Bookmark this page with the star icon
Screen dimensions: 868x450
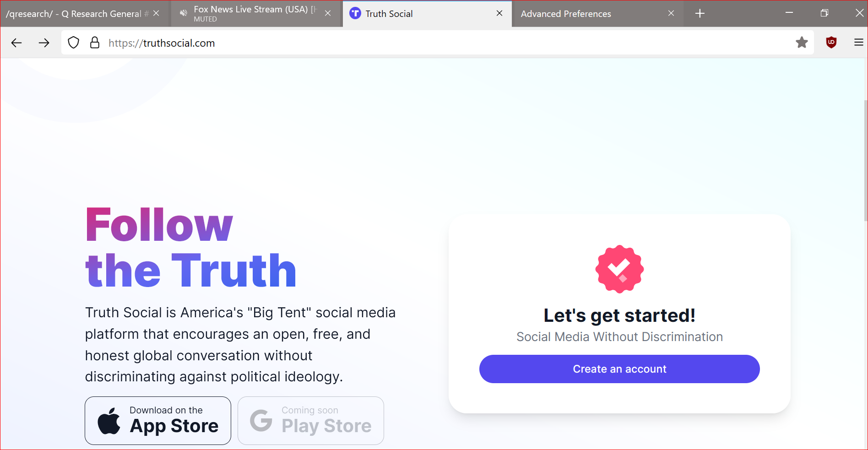pyautogui.click(x=802, y=43)
